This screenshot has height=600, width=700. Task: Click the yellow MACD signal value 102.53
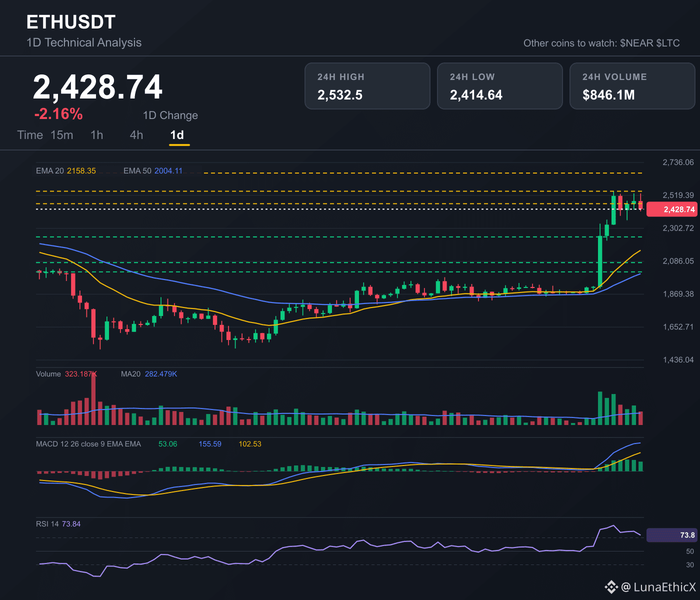(x=250, y=444)
